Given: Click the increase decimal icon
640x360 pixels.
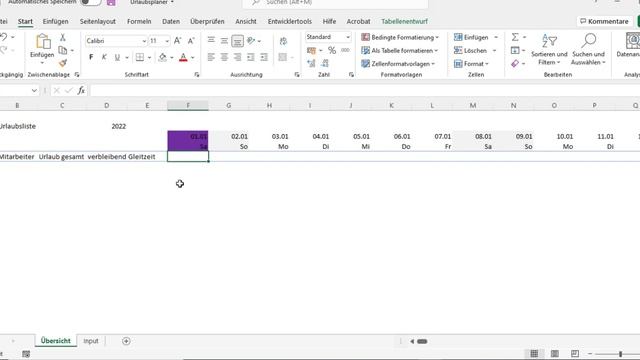Looking at the screenshot, I should (x=311, y=63).
